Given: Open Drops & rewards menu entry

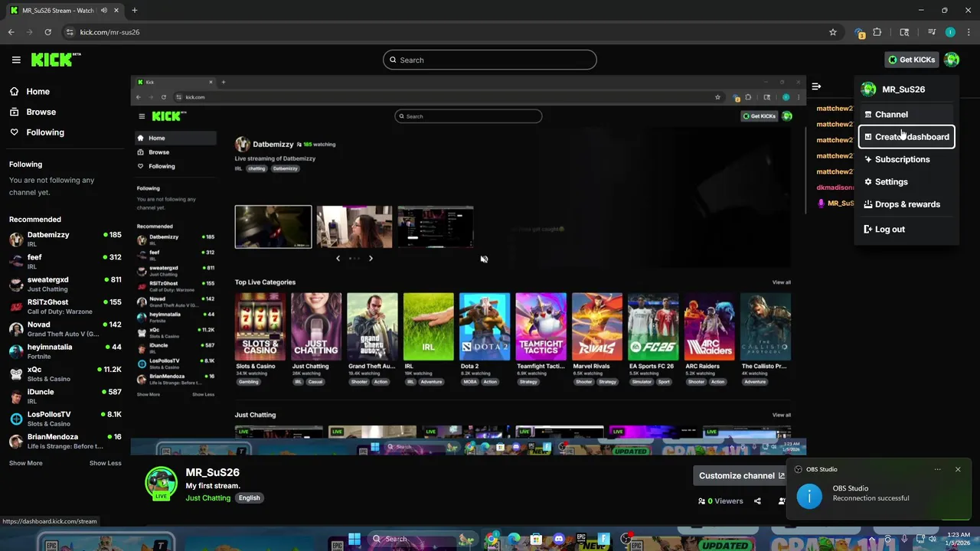Looking at the screenshot, I should [906, 204].
